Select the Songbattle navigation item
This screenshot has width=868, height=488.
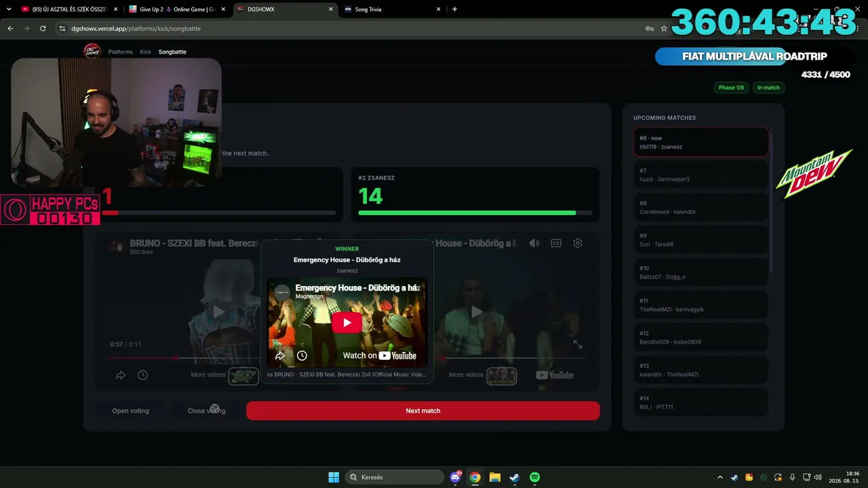point(172,52)
